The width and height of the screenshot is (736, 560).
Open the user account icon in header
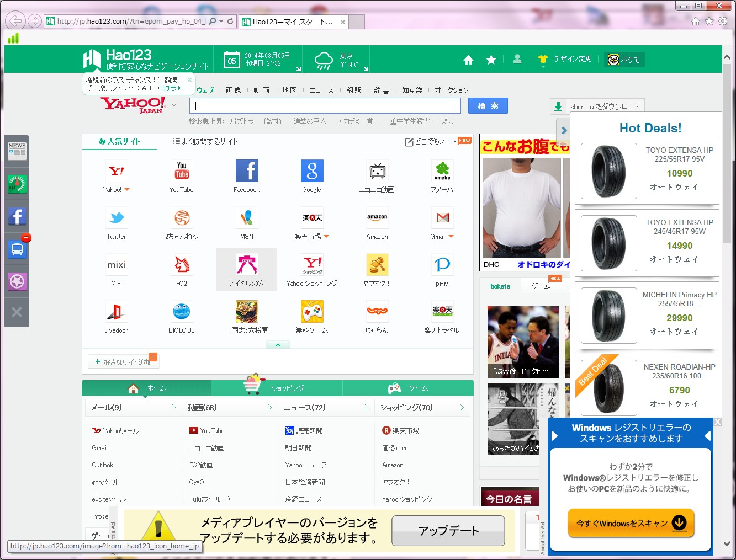[x=517, y=59]
